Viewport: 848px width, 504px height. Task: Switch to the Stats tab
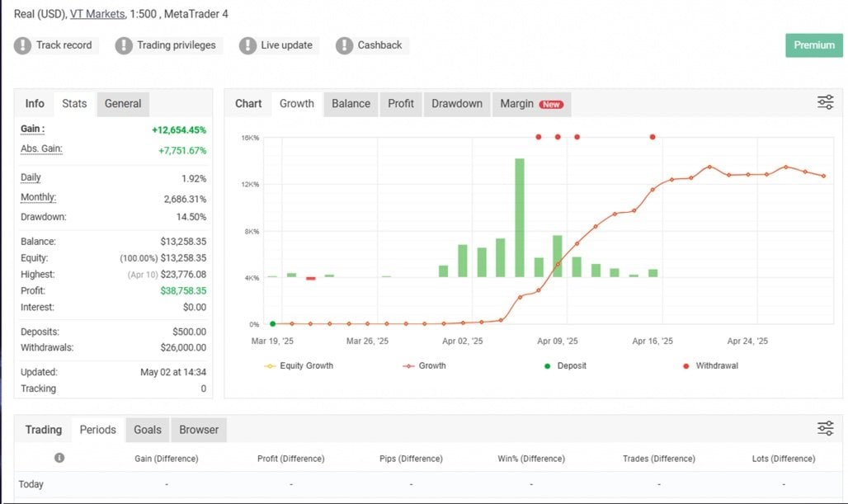pyautogui.click(x=74, y=103)
